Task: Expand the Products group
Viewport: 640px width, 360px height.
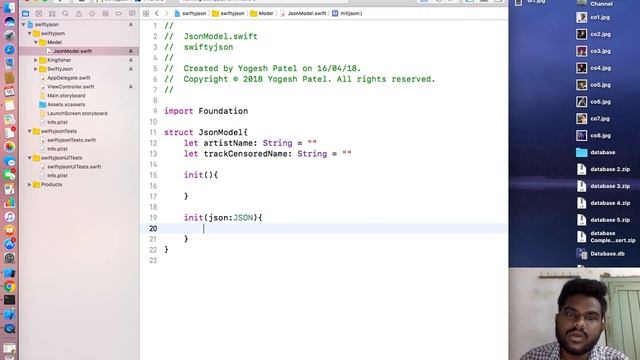Action: point(29,184)
